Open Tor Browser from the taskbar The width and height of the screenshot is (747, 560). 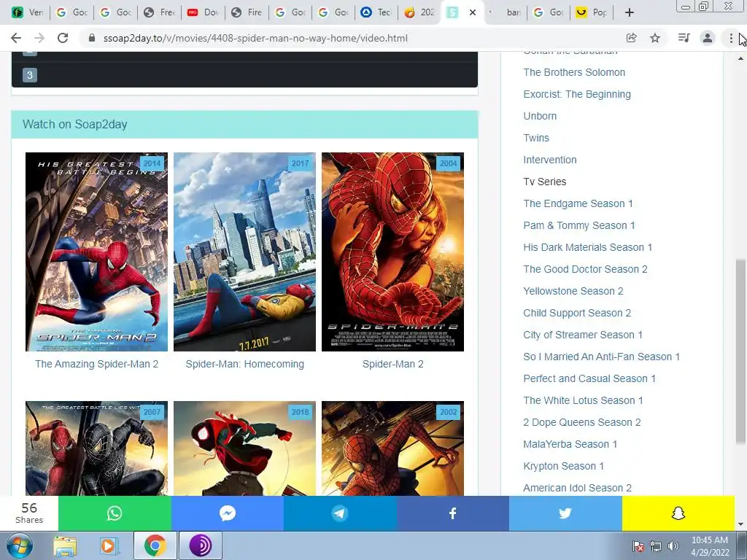tap(200, 545)
